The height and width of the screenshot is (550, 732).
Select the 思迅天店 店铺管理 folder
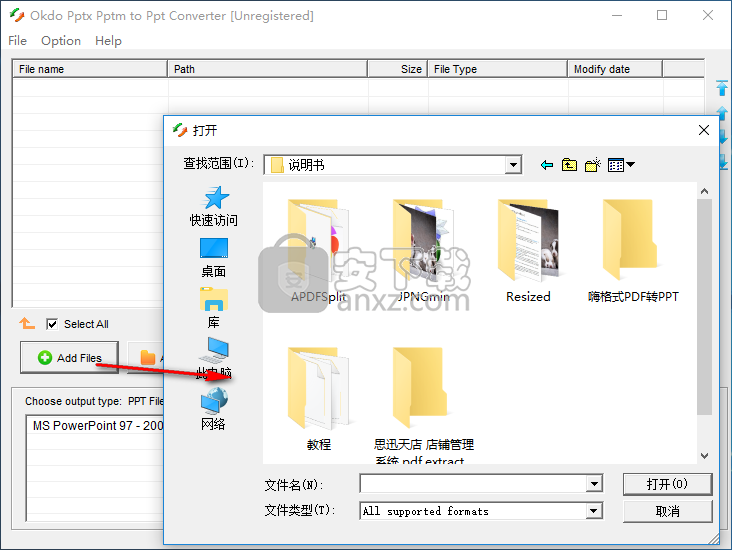[423, 404]
